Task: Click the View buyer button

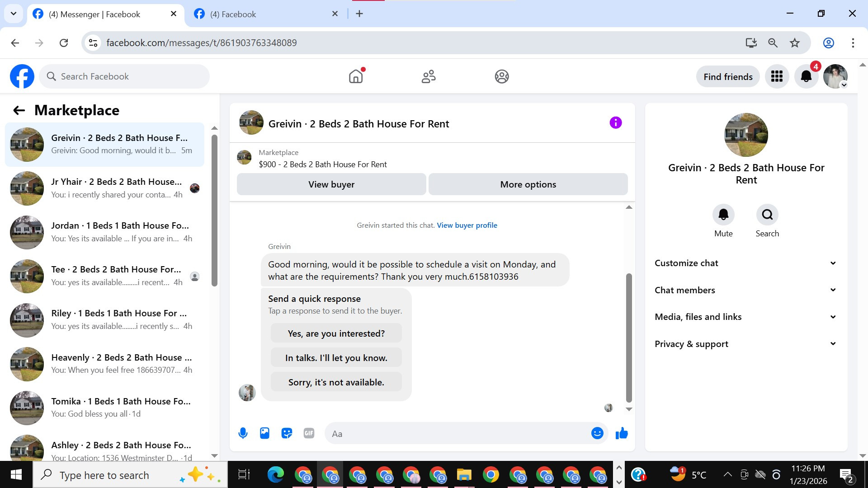Action: click(x=331, y=184)
